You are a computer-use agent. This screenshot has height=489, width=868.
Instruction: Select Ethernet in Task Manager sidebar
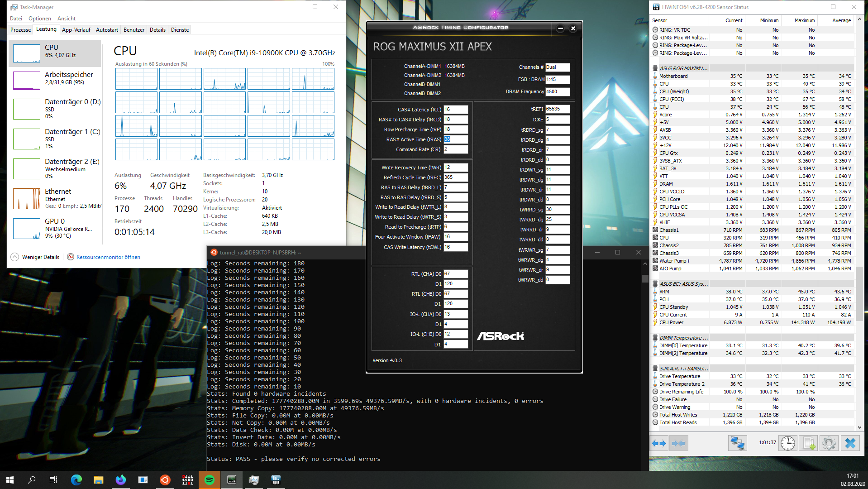coord(55,198)
